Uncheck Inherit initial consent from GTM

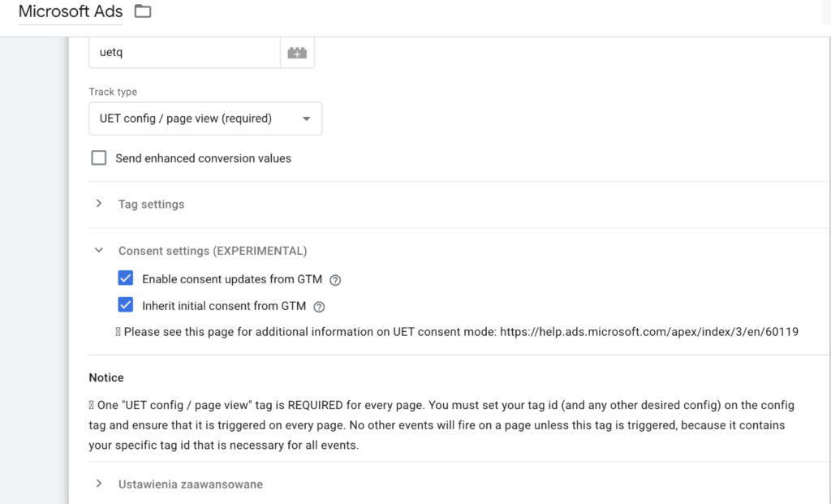[126, 306]
